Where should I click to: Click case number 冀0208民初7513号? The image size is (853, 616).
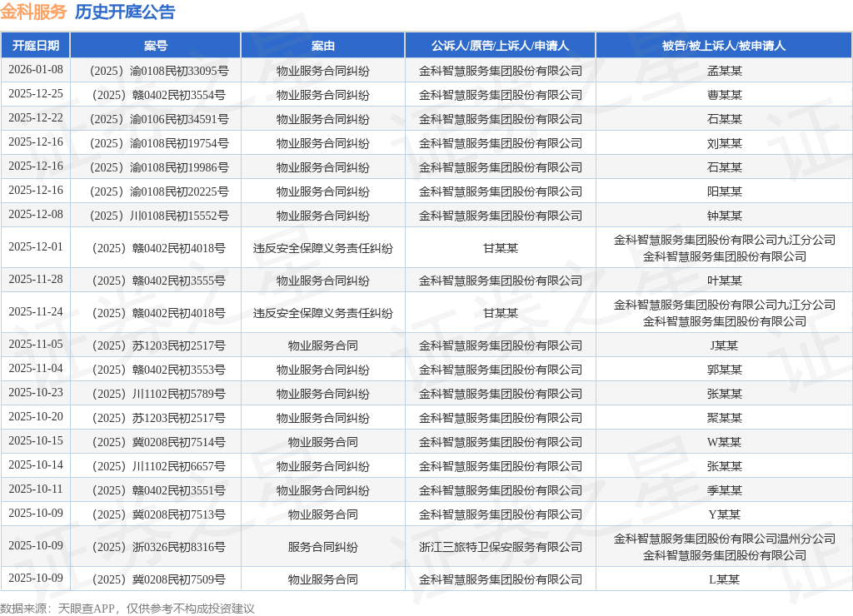click(x=159, y=514)
